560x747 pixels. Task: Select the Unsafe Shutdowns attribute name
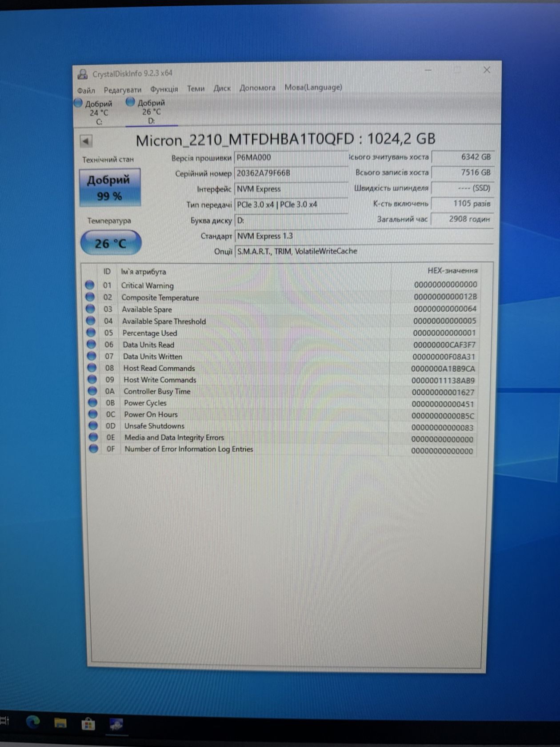[154, 426]
